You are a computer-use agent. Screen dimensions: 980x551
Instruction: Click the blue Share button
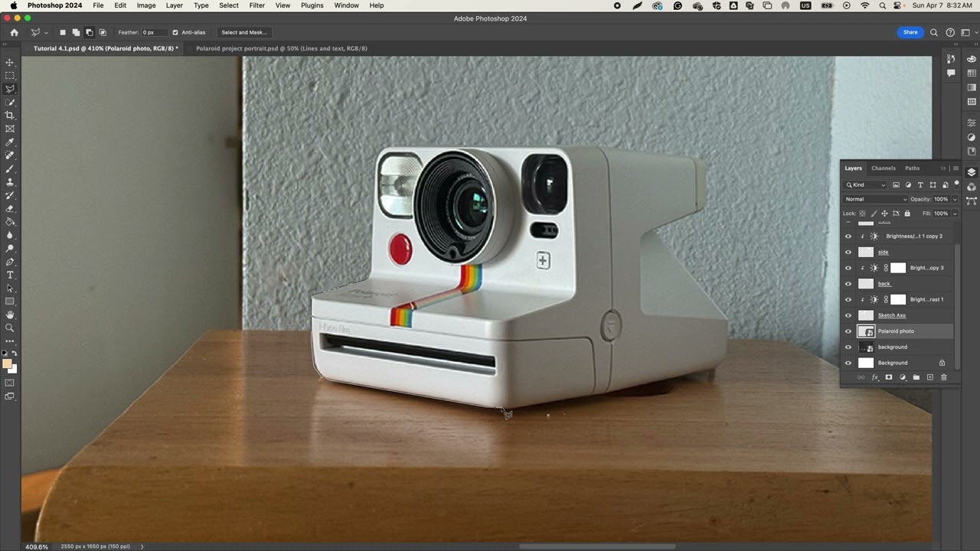coord(910,32)
